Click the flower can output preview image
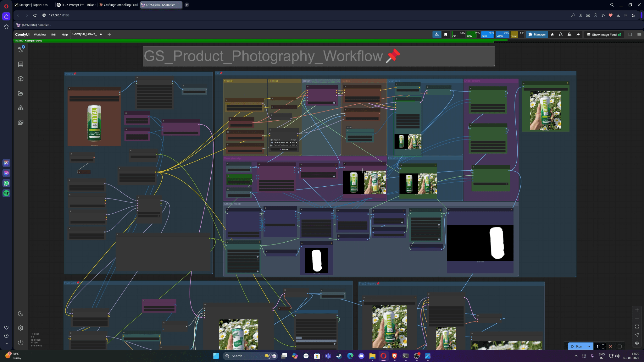The height and width of the screenshot is (362, 644). tap(546, 111)
